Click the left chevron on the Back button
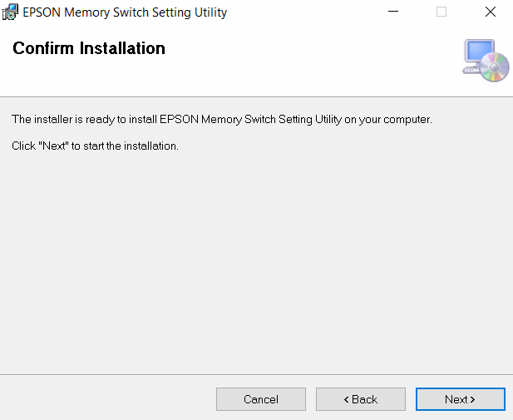 pyautogui.click(x=347, y=400)
